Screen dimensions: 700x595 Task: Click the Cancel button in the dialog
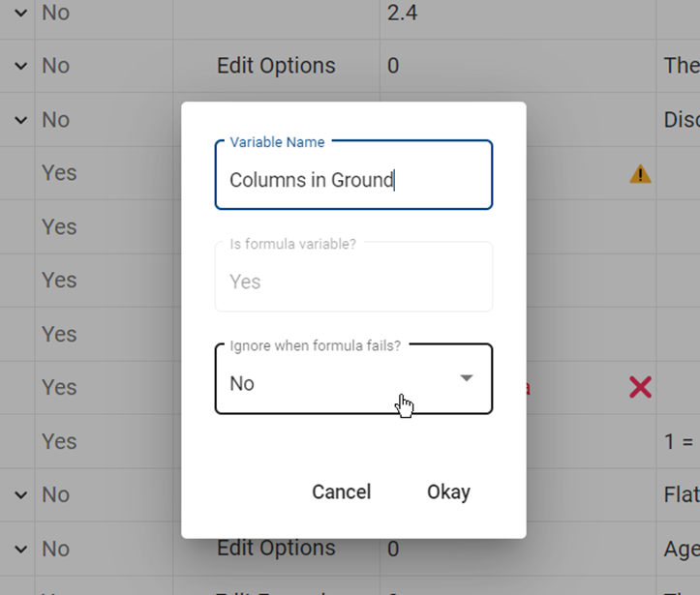click(x=342, y=492)
